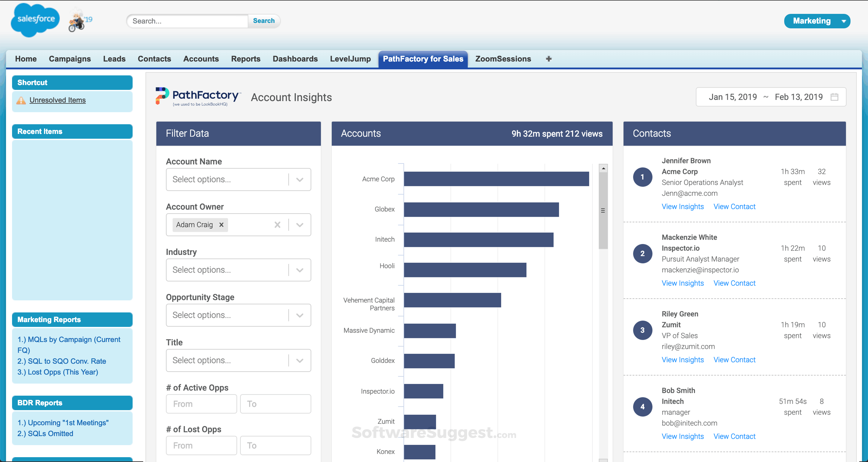Click the From field under # of Active Opps
Image resolution: width=868 pixels, height=462 pixels.
point(201,404)
